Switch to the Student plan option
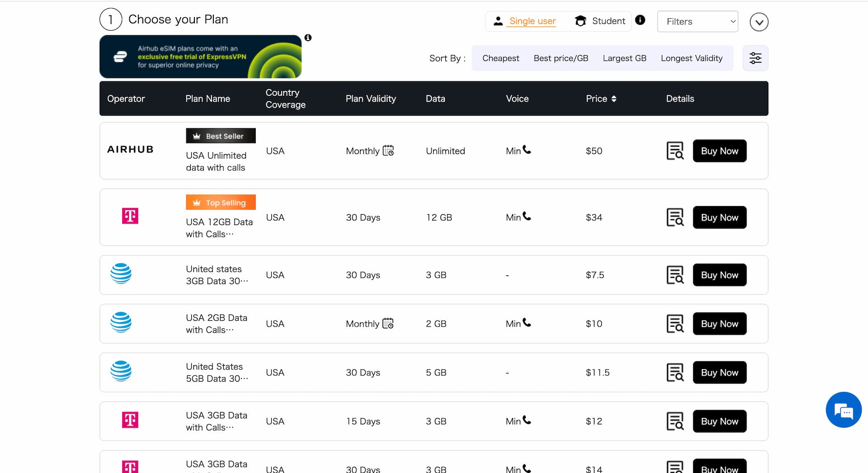 click(600, 21)
